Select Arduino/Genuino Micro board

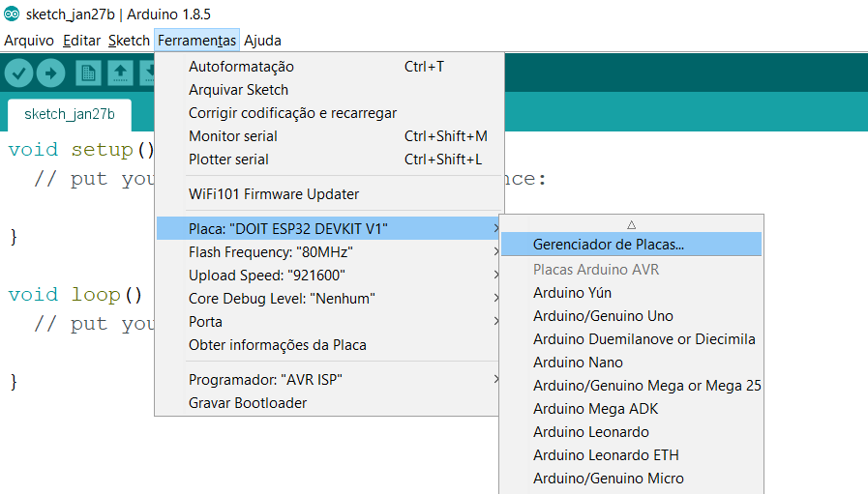click(631, 479)
